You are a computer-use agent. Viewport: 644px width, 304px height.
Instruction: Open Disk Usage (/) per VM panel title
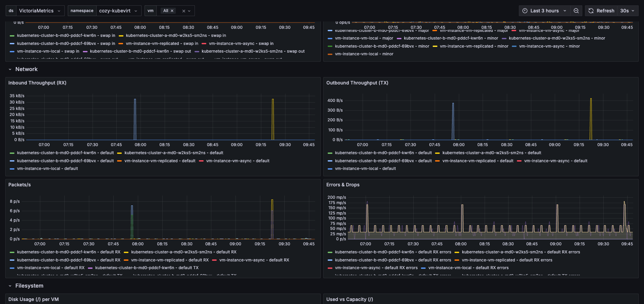pyautogui.click(x=34, y=299)
